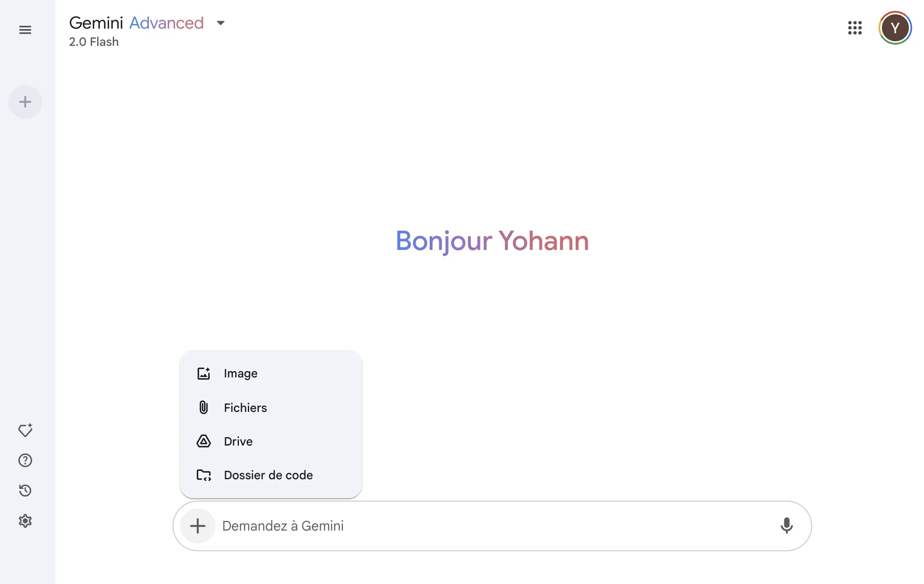Screen dimensions: 924x584
Task: Click the Gemini Advanced version button
Action: click(x=220, y=22)
